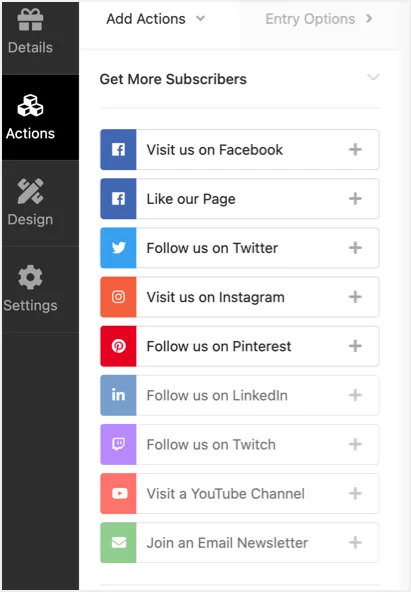The height and width of the screenshot is (592, 411).
Task: Click the Twitch logo icon
Action: tap(119, 444)
